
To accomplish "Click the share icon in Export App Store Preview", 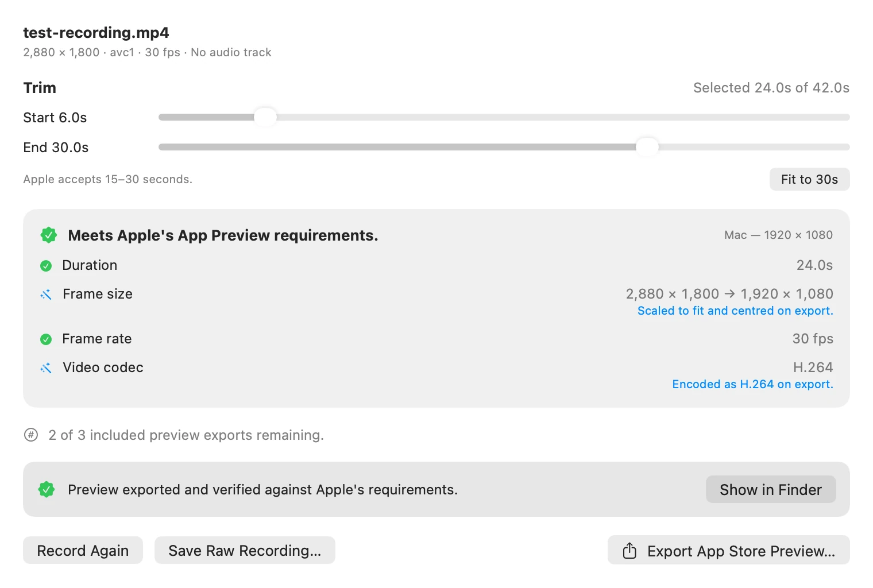I will pos(629,551).
